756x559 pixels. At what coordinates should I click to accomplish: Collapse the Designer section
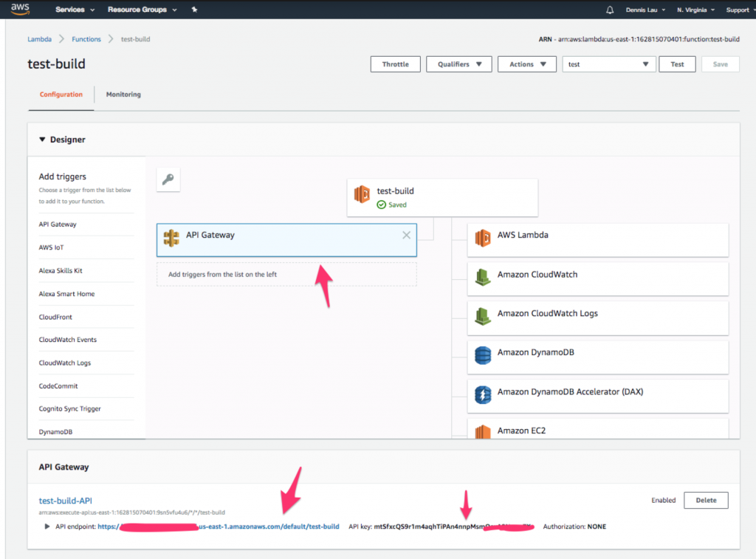coord(42,140)
